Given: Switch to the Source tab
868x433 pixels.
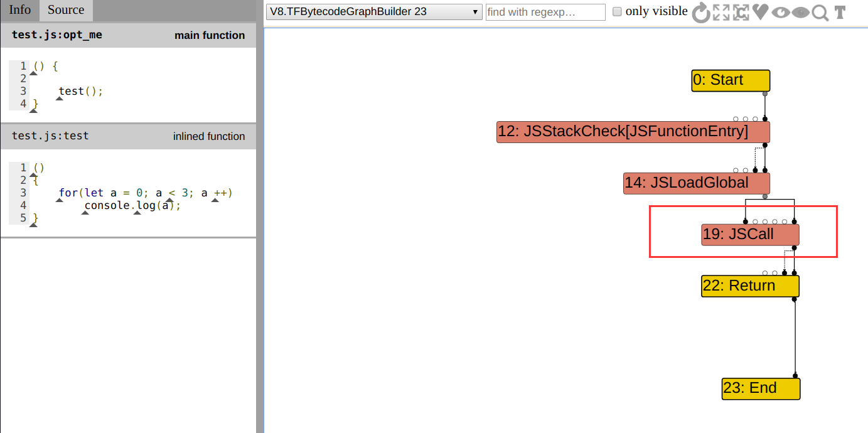Looking at the screenshot, I should tap(66, 10).
